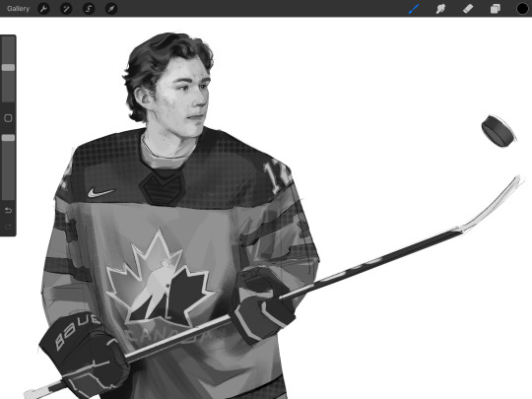This screenshot has width=532, height=399.
Task: Open the Layers panel
Action: tap(495, 9)
